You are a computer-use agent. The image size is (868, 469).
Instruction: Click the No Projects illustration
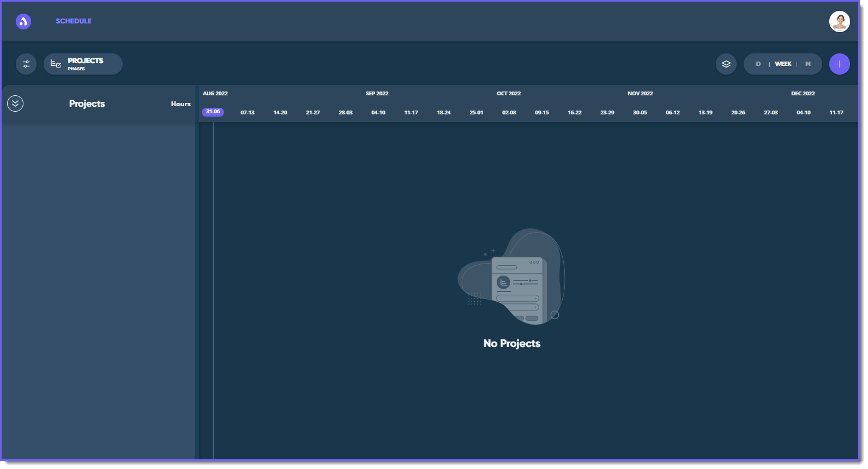point(511,277)
